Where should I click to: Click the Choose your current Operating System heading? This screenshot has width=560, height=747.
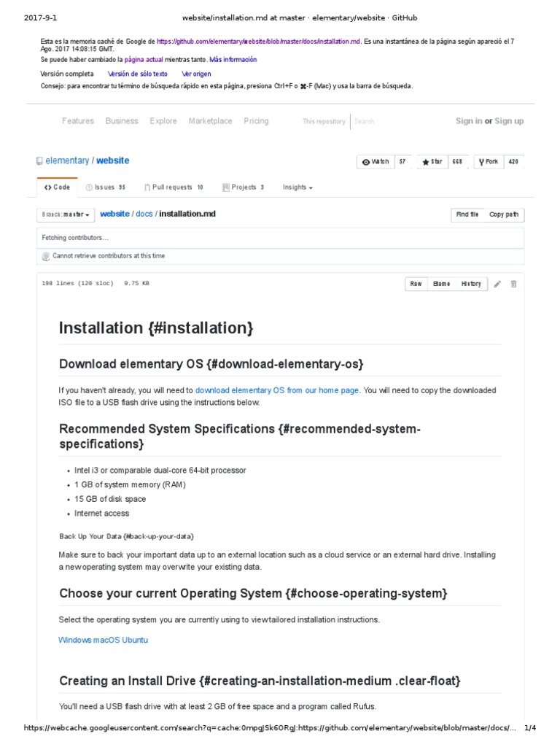(253, 594)
